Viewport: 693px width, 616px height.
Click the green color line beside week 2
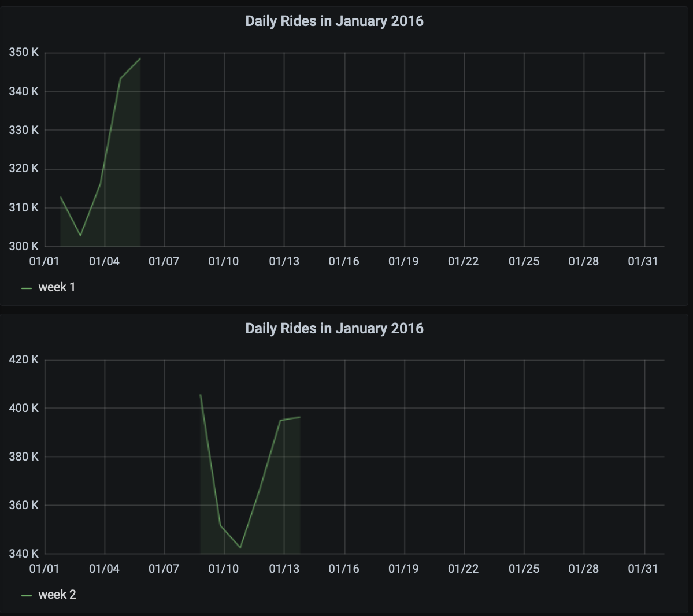(x=27, y=595)
